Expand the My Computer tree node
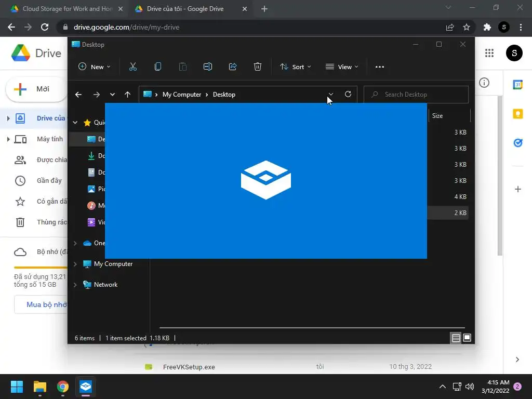This screenshot has height=399, width=532. coord(75,263)
